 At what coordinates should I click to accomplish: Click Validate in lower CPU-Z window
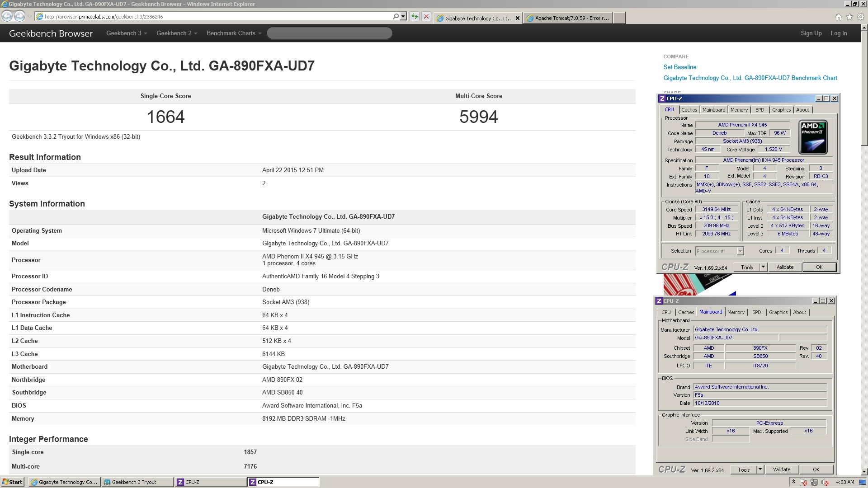782,469
